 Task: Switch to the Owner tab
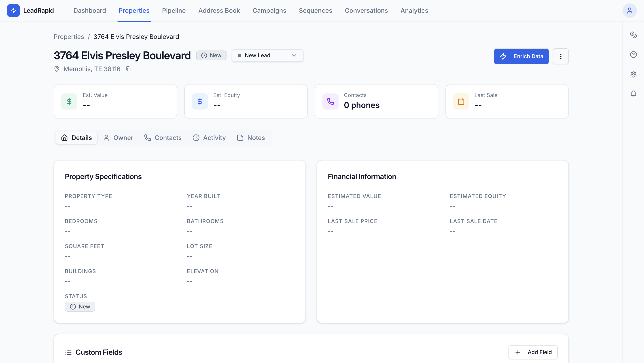click(x=118, y=138)
